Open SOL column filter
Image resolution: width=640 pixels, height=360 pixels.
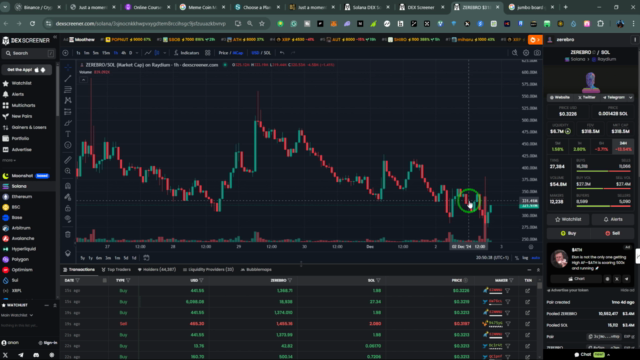pyautogui.click(x=378, y=280)
